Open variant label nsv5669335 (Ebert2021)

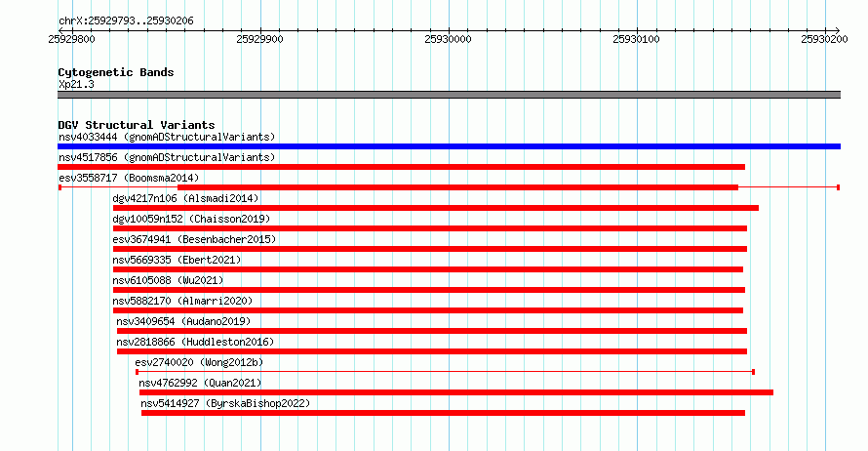[177, 260]
